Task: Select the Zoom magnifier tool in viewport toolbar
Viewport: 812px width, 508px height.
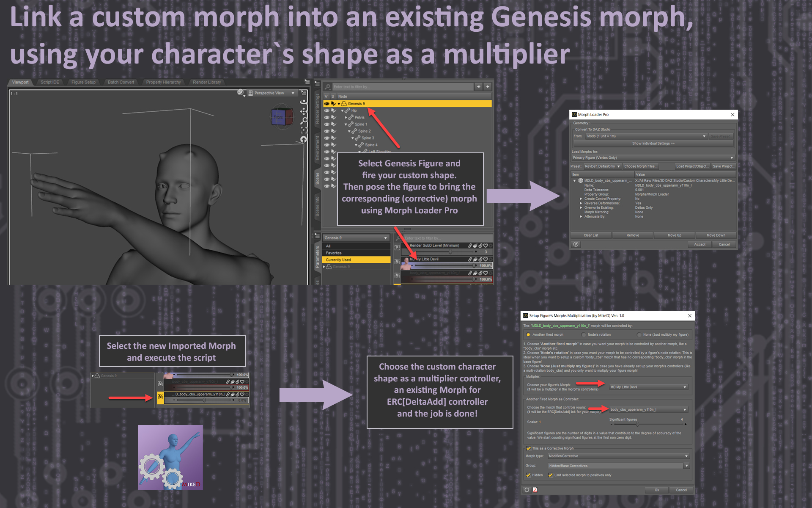Action: coord(304,120)
